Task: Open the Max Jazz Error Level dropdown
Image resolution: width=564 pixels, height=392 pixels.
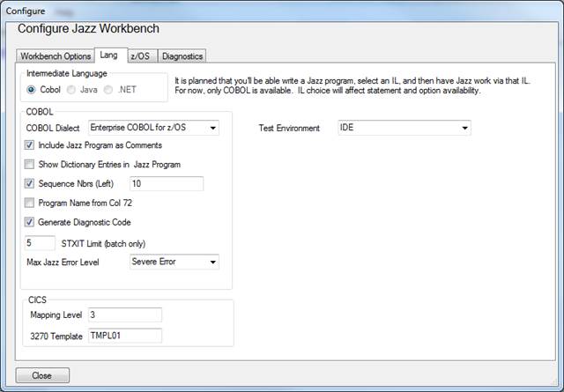Action: 174,262
